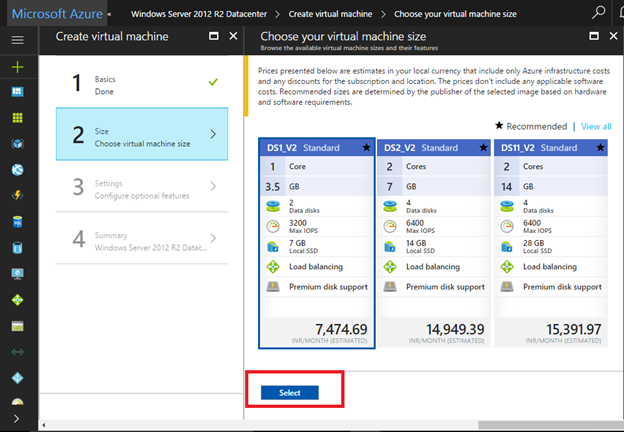Screen dimensions: 624x432
Task: Collapse breadcrumb arrow next to Microsoft Azure
Action: click(109, 14)
